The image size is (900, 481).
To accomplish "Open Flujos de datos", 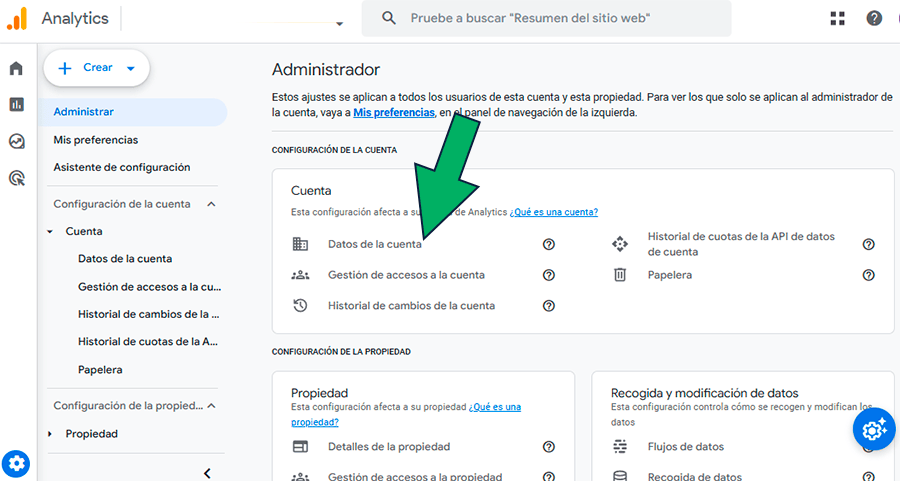I will coord(686,447).
